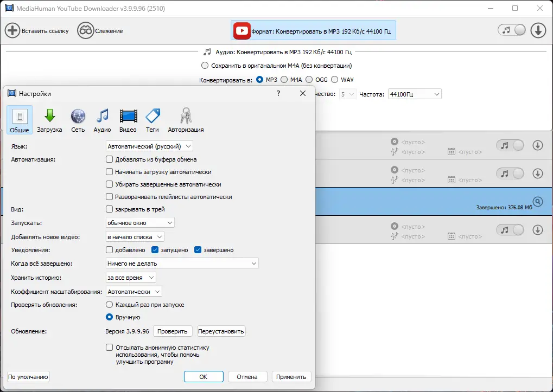Open the quality dropdown showing 5
Viewport: 553px width, 392px height.
click(x=348, y=94)
